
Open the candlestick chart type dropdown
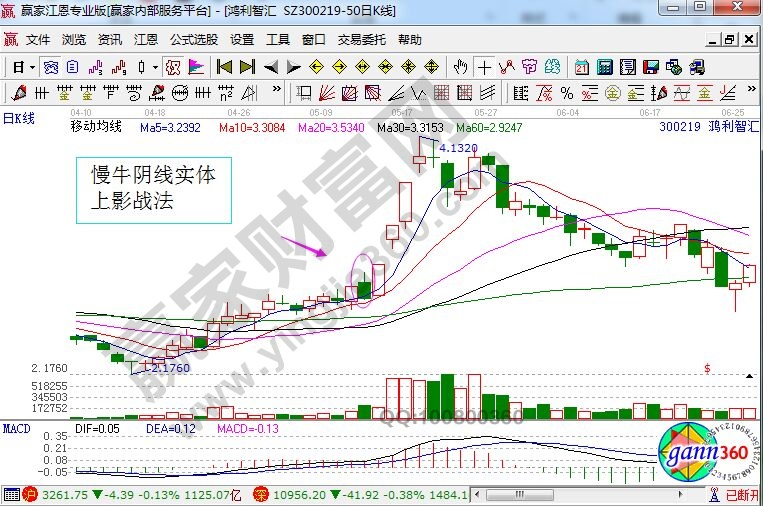[x=155, y=67]
